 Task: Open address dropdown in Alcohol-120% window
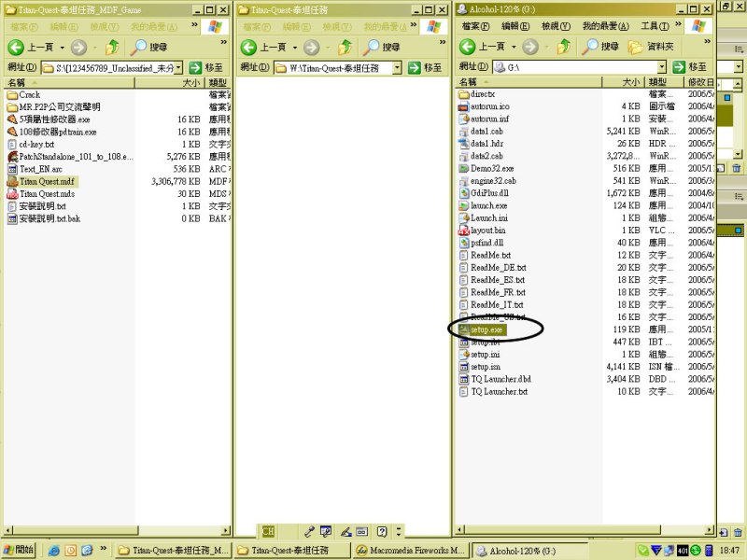coord(662,67)
